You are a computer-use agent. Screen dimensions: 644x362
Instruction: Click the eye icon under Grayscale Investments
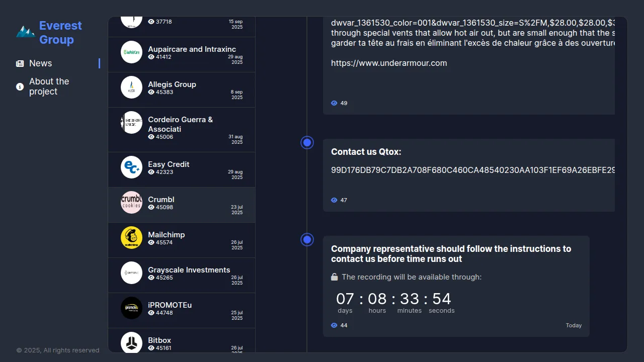[x=151, y=278]
